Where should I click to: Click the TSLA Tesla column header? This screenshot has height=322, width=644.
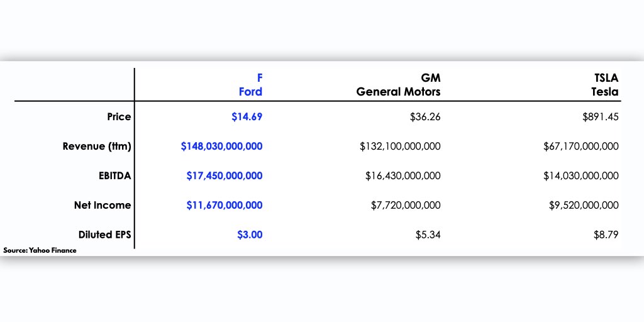coord(604,85)
